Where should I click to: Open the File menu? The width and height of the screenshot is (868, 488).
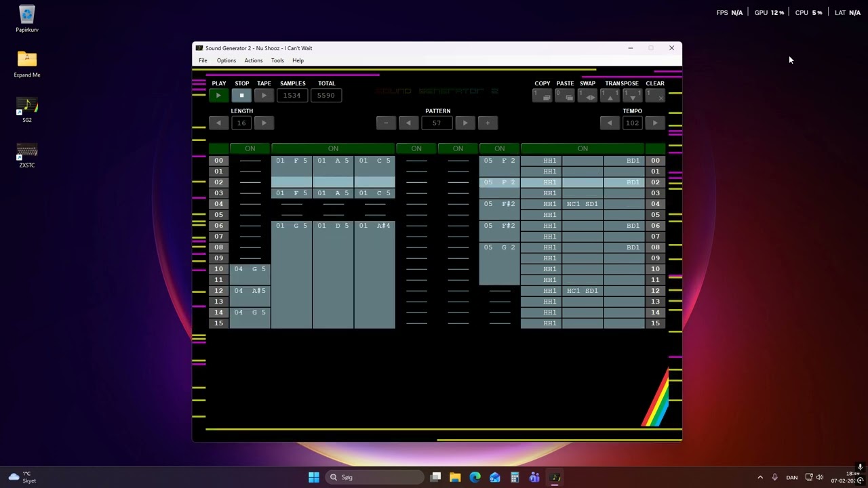point(203,60)
